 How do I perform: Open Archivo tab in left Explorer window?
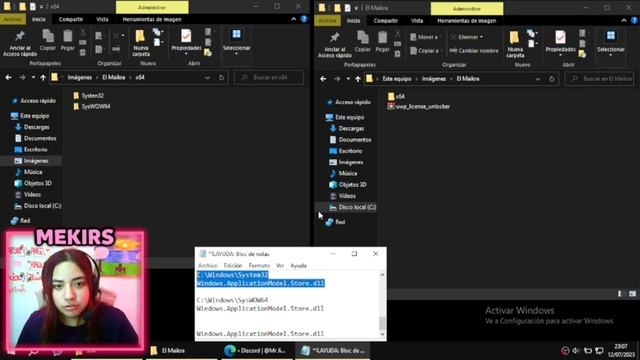tap(13, 19)
